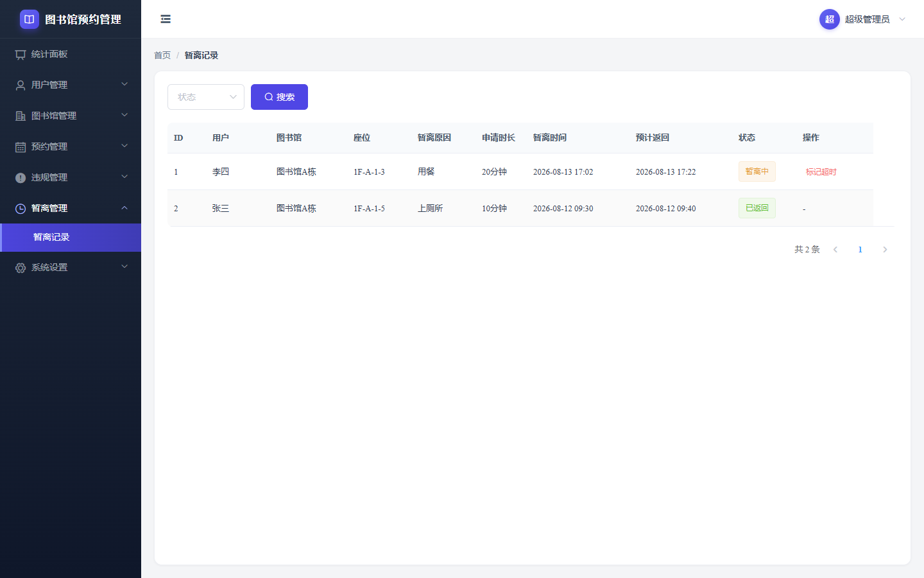Click user cell 张三
Viewport: 924px width, 578px height.
221,208
